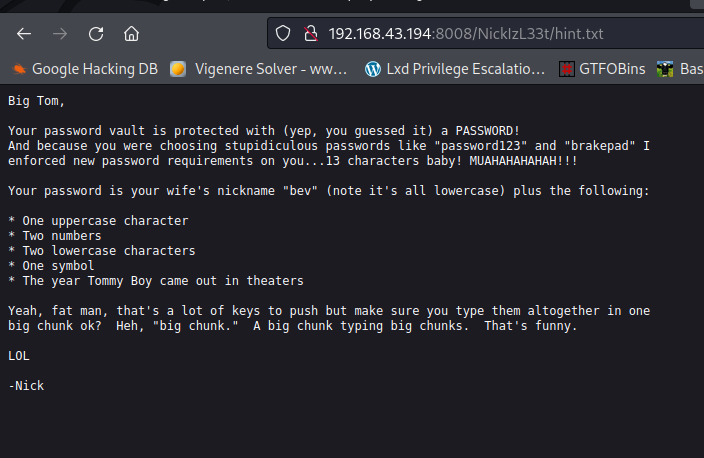Reload the current page
Screen dimensions: 704x458
[x=96, y=34]
